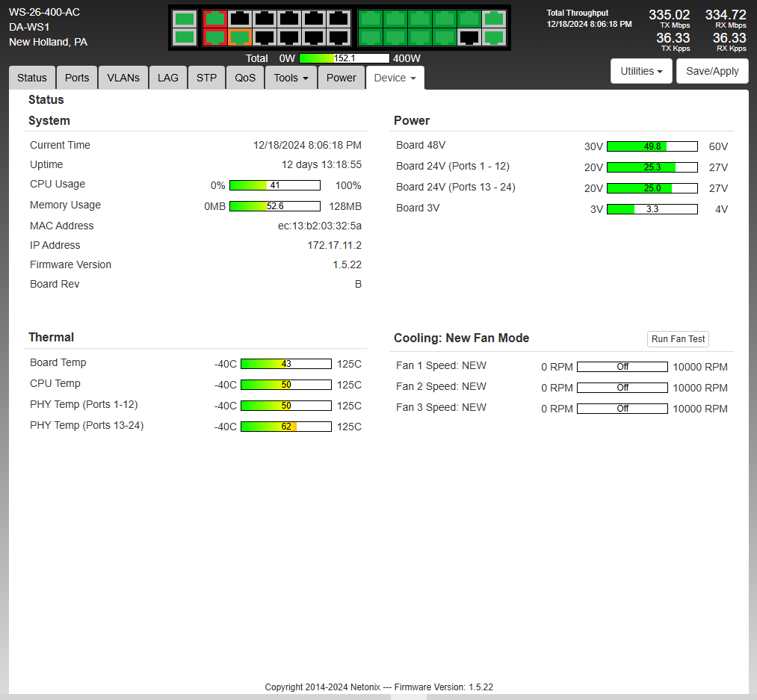Click the CPU Usage progress bar

(x=274, y=185)
